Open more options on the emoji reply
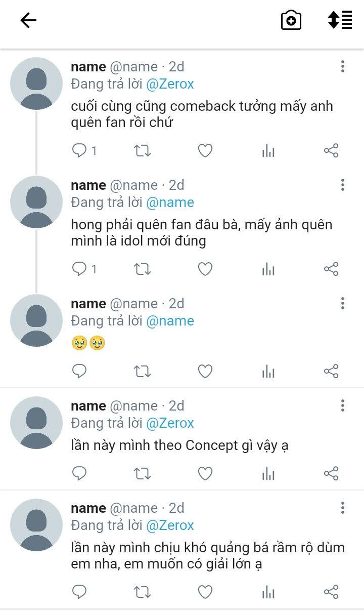This screenshot has height=611, width=364. coord(343,303)
